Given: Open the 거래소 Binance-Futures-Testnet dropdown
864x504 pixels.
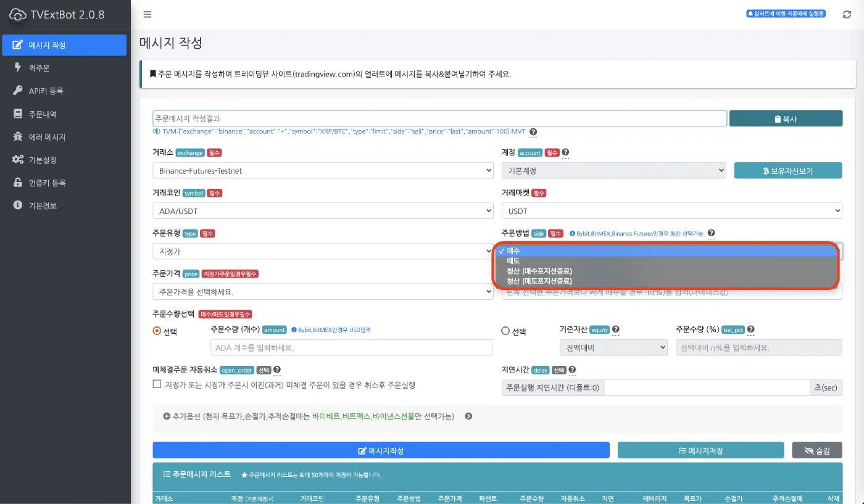Looking at the screenshot, I should [323, 170].
